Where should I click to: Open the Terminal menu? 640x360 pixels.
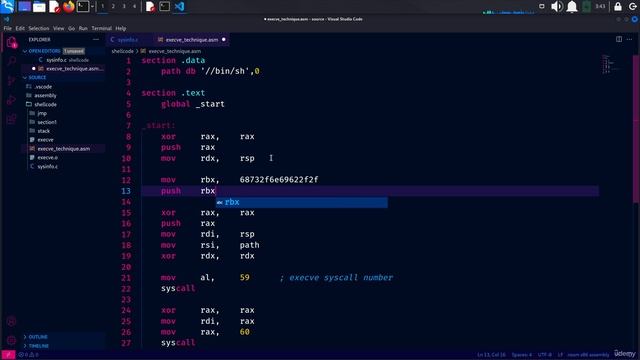coord(102,28)
